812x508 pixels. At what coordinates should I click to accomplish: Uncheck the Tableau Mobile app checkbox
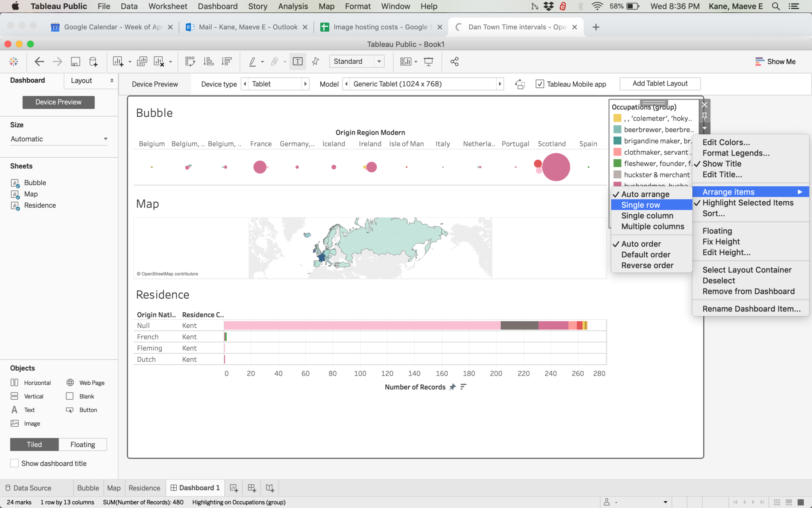539,84
